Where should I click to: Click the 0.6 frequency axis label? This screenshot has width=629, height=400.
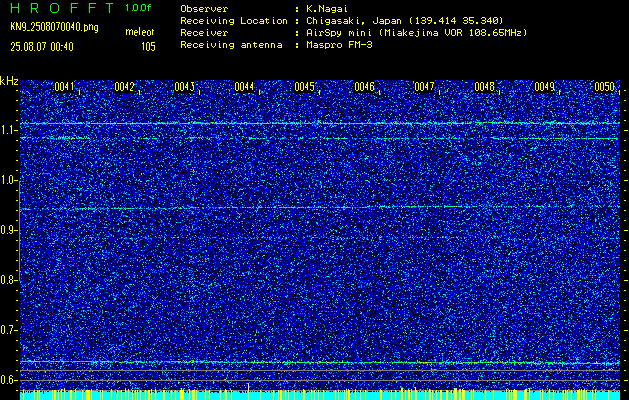(9, 380)
